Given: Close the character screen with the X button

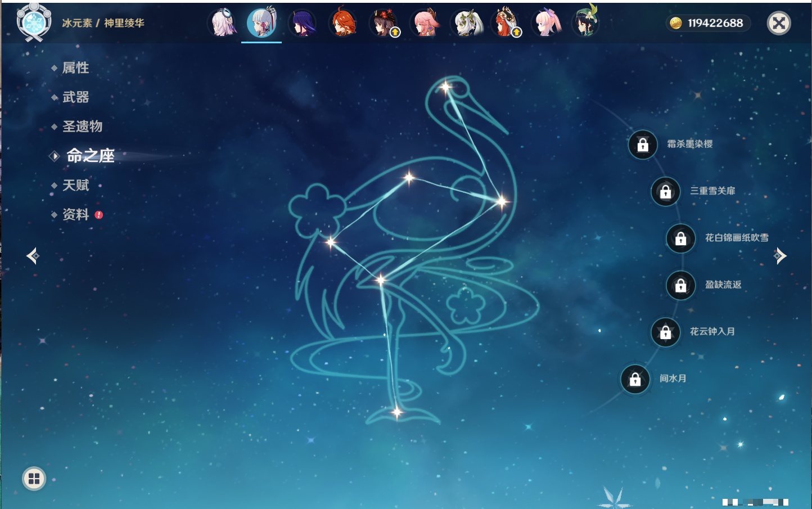Looking at the screenshot, I should [779, 23].
